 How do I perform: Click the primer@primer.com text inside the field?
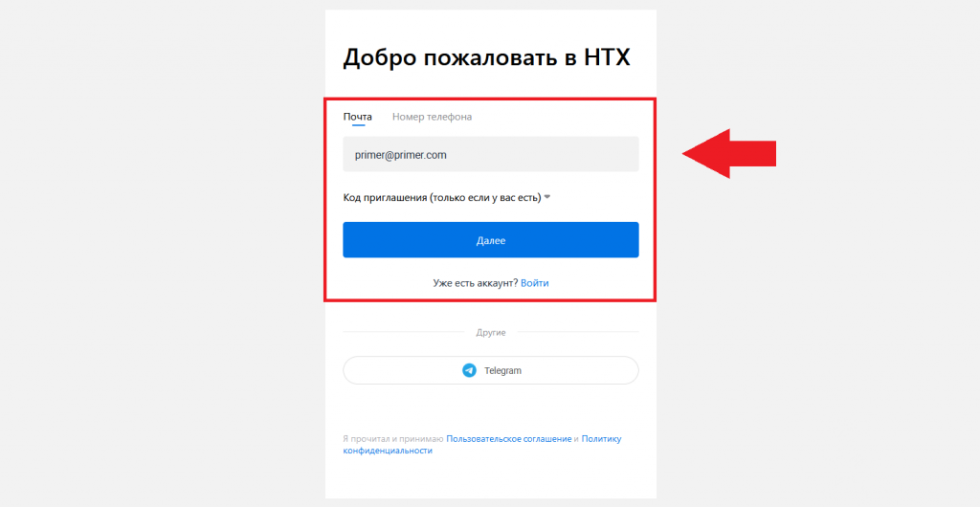[401, 155]
